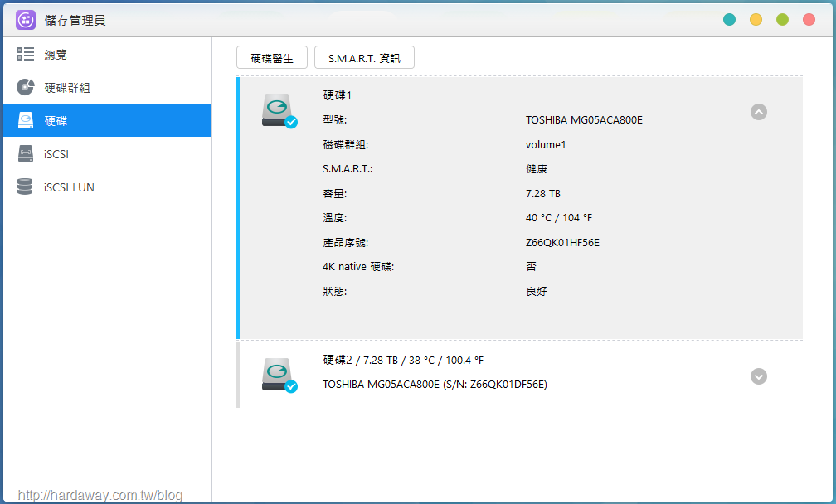836x504 pixels.
Task: Click the iSCSI drive icon
Action: [x=25, y=153]
